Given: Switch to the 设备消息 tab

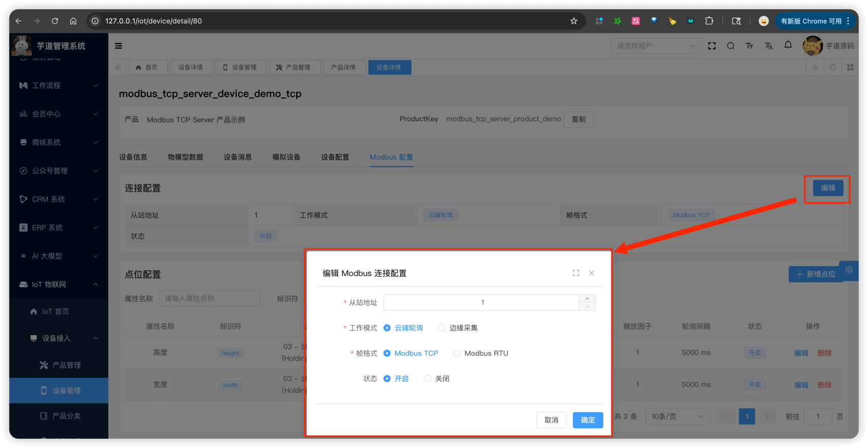Looking at the screenshot, I should pos(238,157).
